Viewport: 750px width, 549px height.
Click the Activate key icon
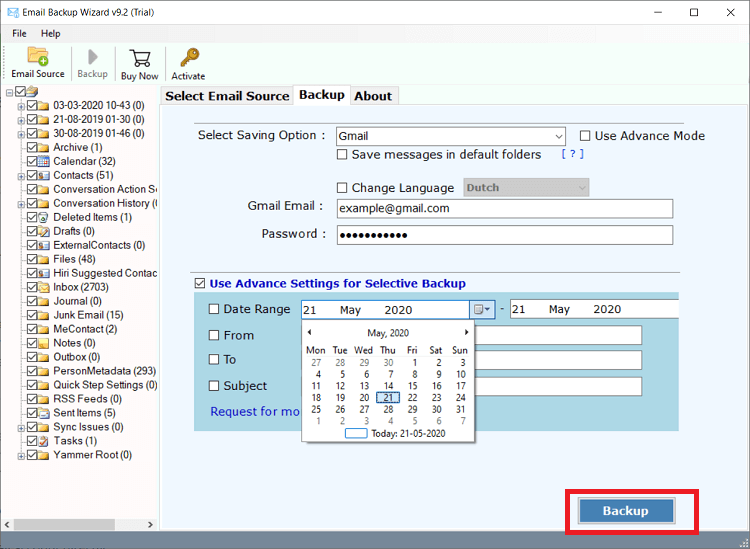189,57
